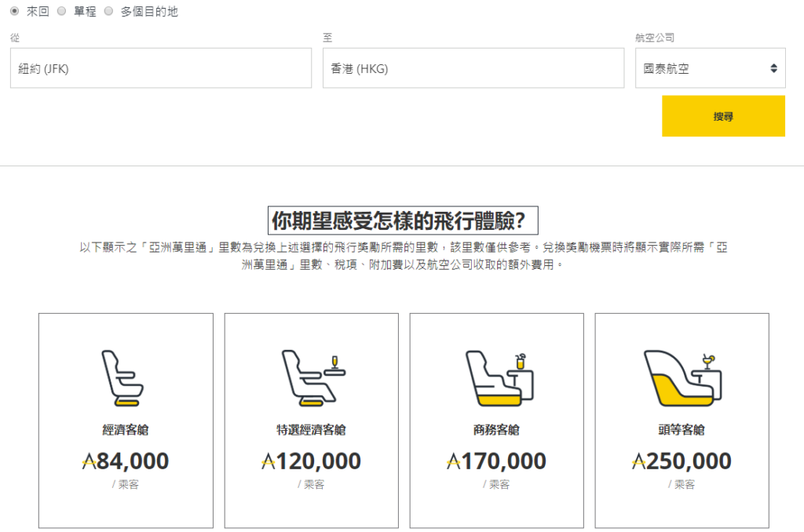Click the first class seat icon
This screenshot has width=804, height=532.
[683, 378]
